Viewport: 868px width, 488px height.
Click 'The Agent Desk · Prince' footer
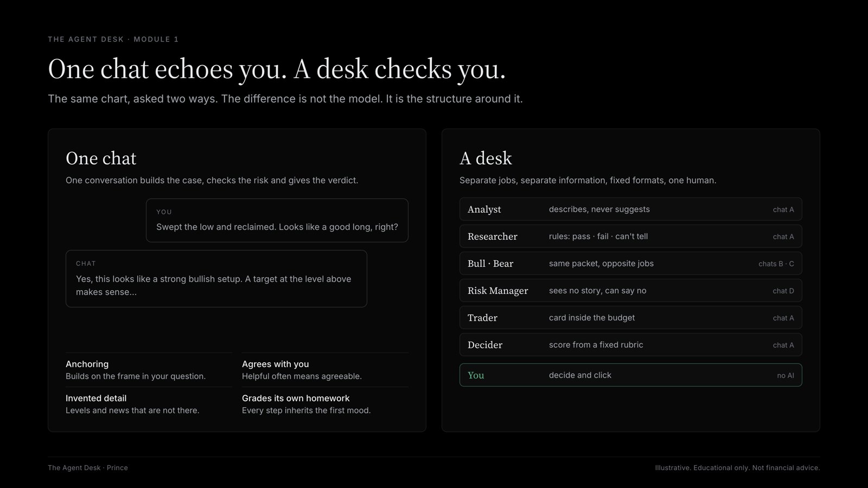coord(88,467)
